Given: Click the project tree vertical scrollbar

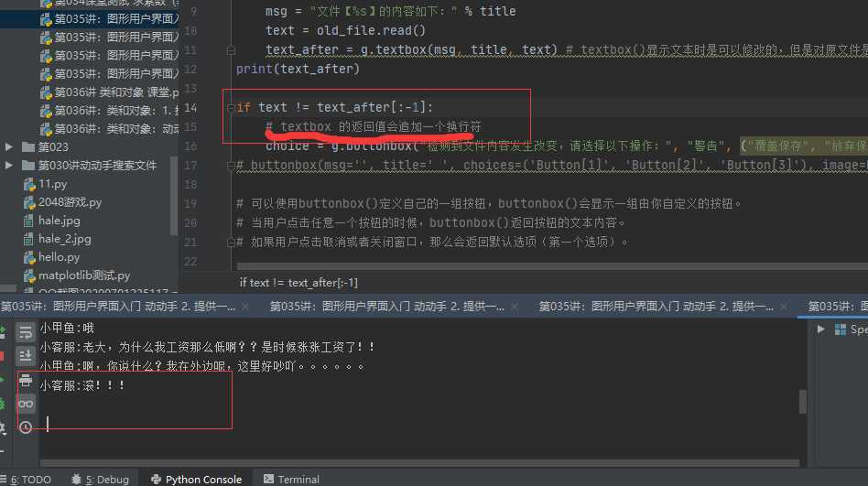Looking at the screenshot, I should pos(174,195).
